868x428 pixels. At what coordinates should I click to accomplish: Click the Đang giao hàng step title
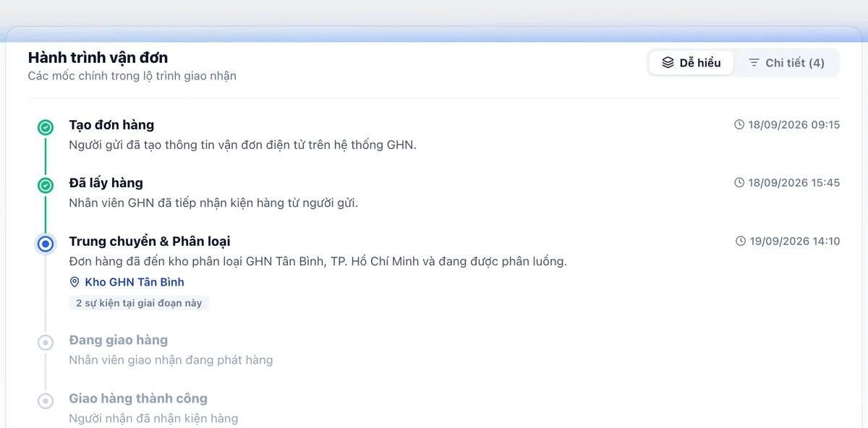pyautogui.click(x=118, y=340)
